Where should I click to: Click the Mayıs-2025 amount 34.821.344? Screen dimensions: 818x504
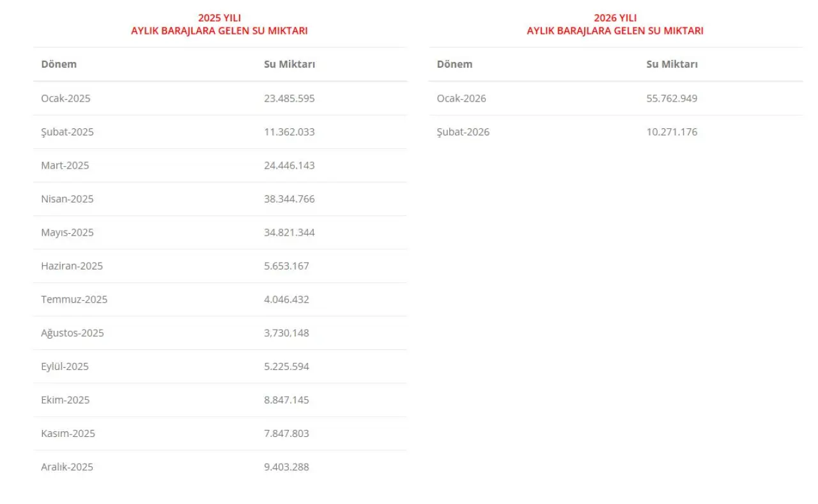point(289,233)
